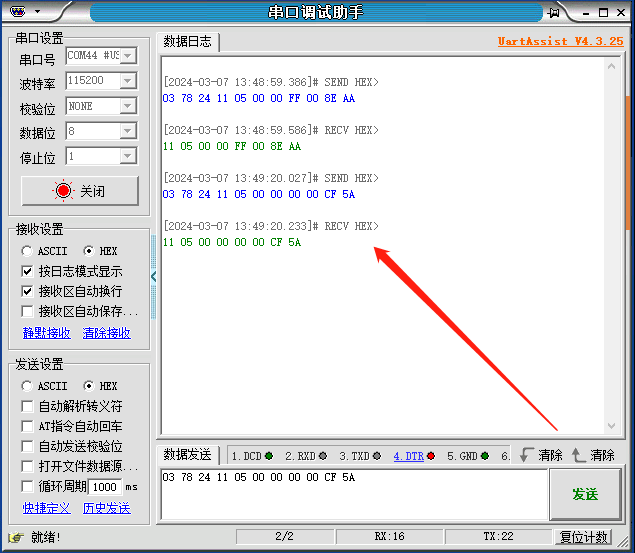This screenshot has width=635, height=553.
Task: Click the 循环周期 1000 ms input field
Action: point(105,487)
